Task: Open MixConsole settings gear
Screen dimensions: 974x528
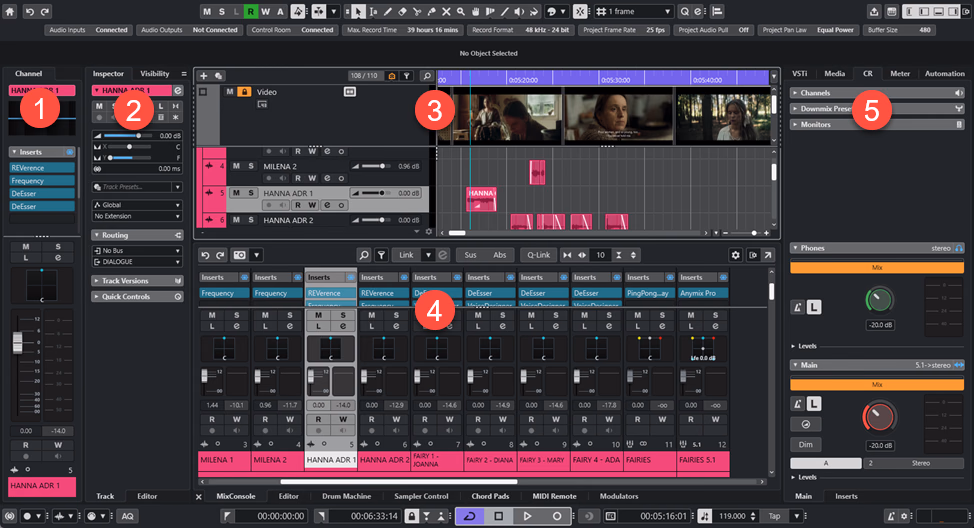Action: tap(736, 255)
